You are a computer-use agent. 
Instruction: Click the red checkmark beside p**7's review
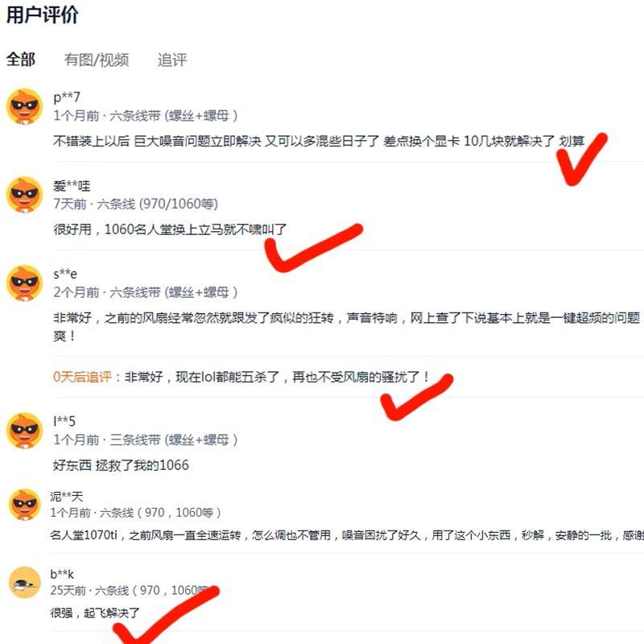pos(581,159)
